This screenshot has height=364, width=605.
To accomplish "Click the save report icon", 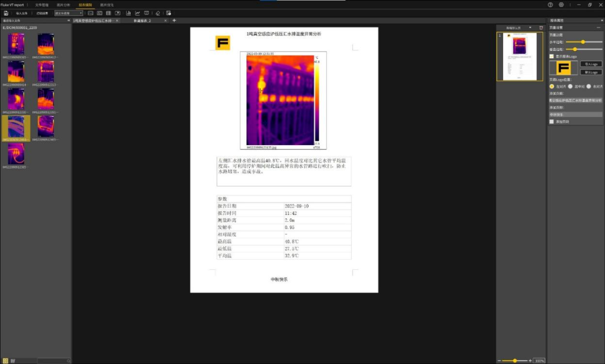I will coord(6,13).
